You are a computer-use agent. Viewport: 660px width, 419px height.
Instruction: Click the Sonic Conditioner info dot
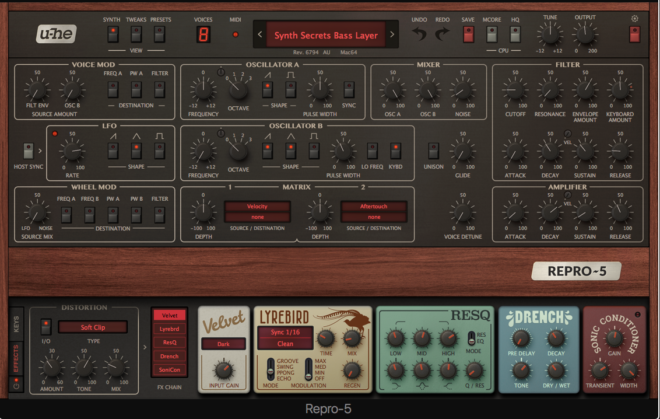pos(638,315)
